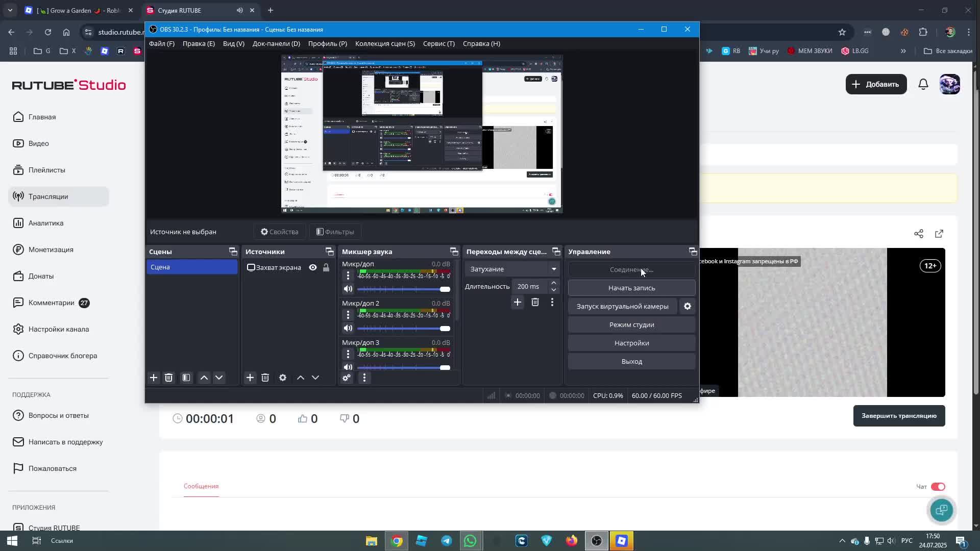Open Chrome tab search dropdown arrow
The image size is (980, 551).
[x=10, y=10]
